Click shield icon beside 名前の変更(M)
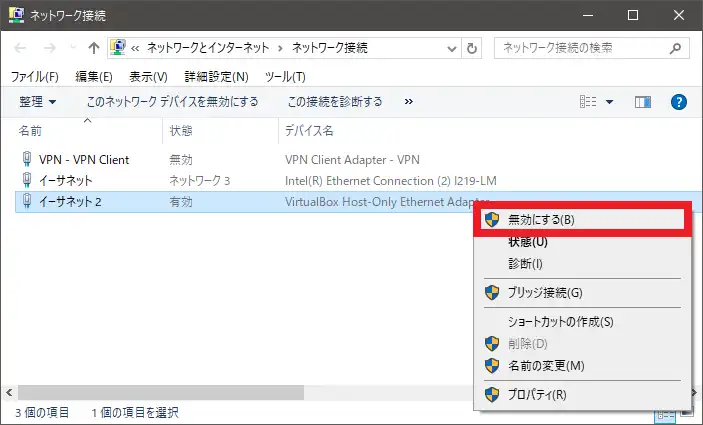This screenshot has height=425, width=703. tap(492, 366)
